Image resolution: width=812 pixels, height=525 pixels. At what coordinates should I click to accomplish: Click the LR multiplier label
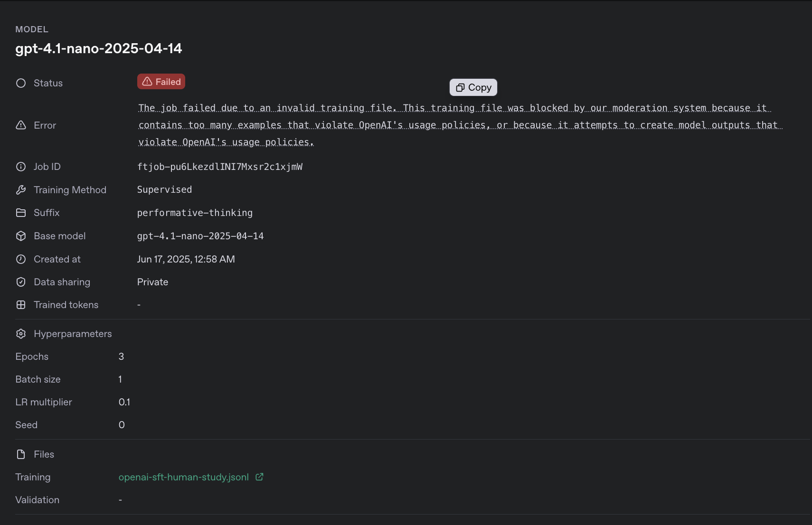[44, 402]
